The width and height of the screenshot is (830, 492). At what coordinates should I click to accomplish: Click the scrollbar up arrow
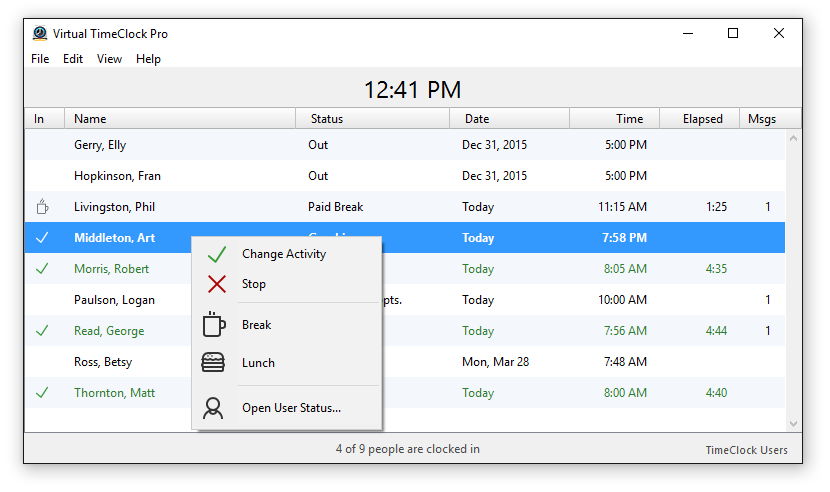click(793, 139)
